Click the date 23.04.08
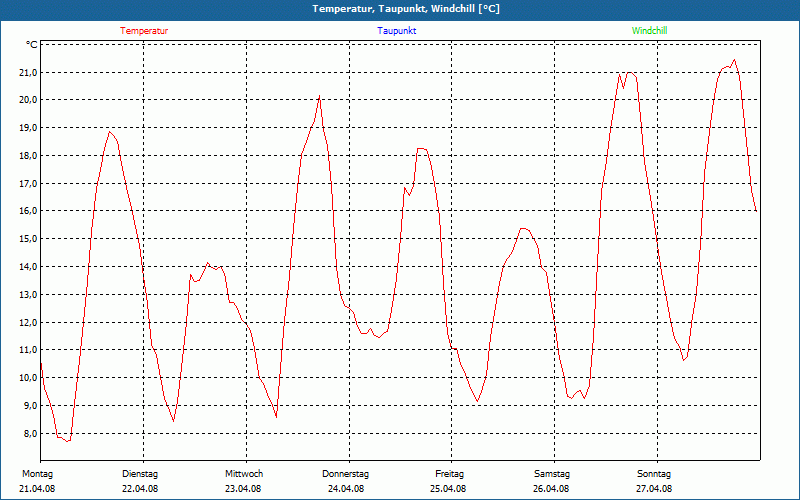The image size is (800, 500). point(243,489)
